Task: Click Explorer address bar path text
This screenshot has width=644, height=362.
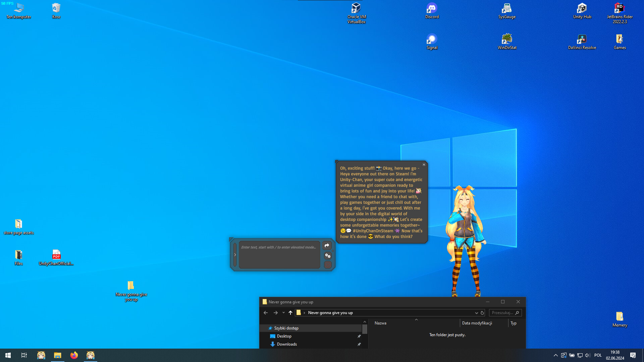Action: 330,313
